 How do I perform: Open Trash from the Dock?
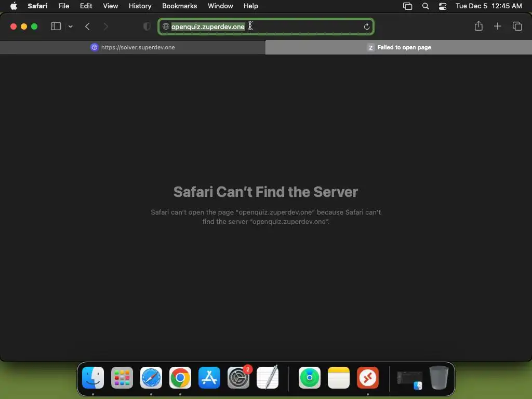tap(438, 377)
